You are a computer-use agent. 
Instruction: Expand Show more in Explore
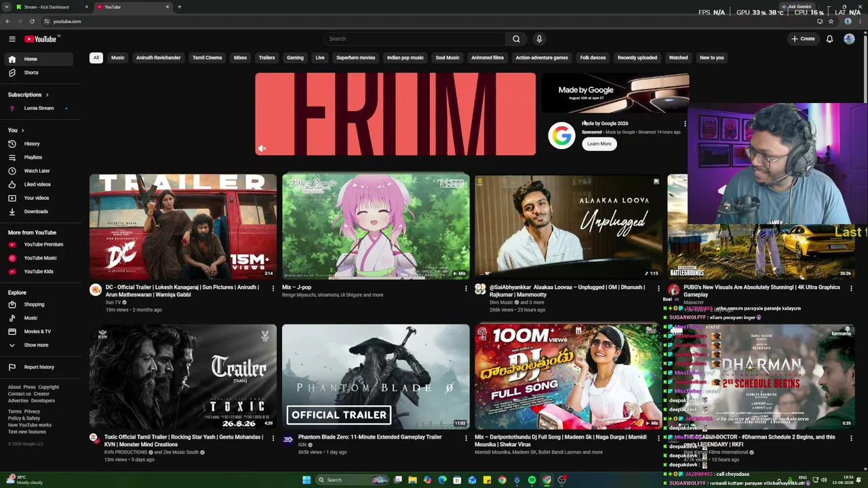pos(38,345)
